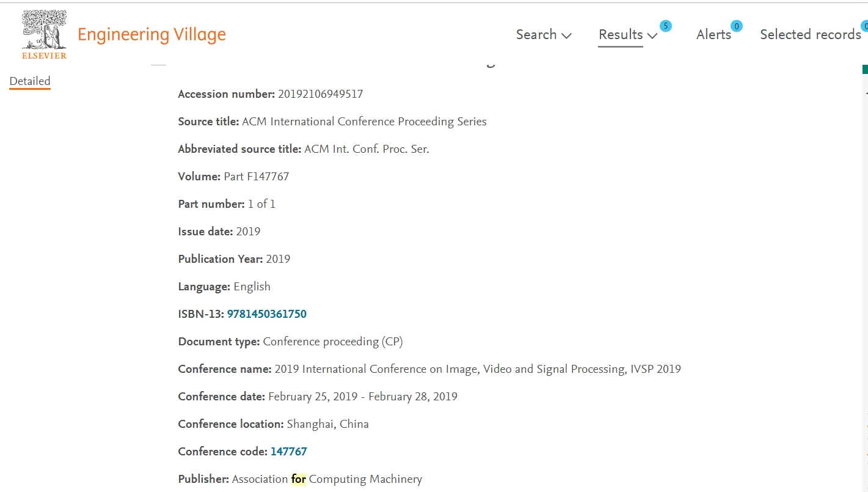
Task: Click volume value Part F147767
Action: pos(257,177)
